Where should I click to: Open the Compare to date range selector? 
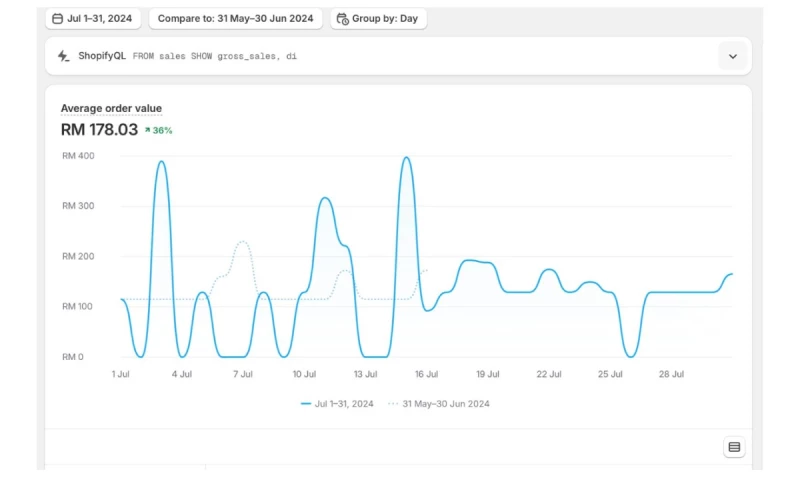point(235,18)
